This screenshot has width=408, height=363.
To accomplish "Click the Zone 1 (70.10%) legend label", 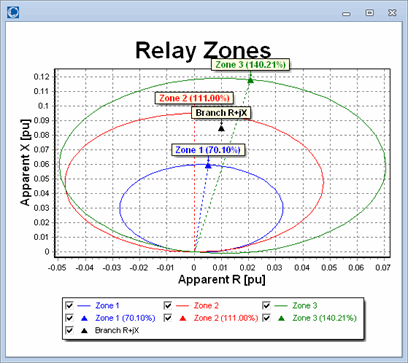I will [x=125, y=318].
